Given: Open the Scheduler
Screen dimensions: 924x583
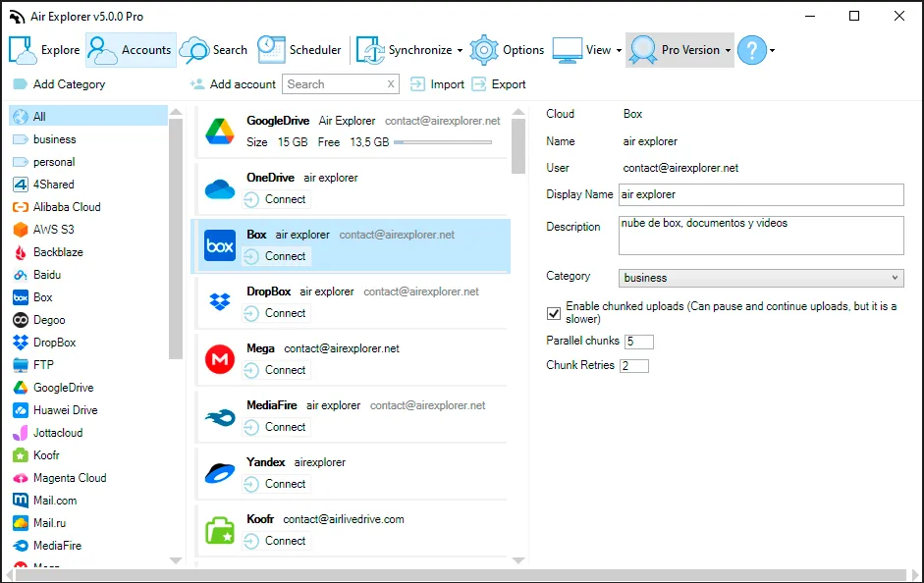Looking at the screenshot, I should pyautogui.click(x=299, y=50).
